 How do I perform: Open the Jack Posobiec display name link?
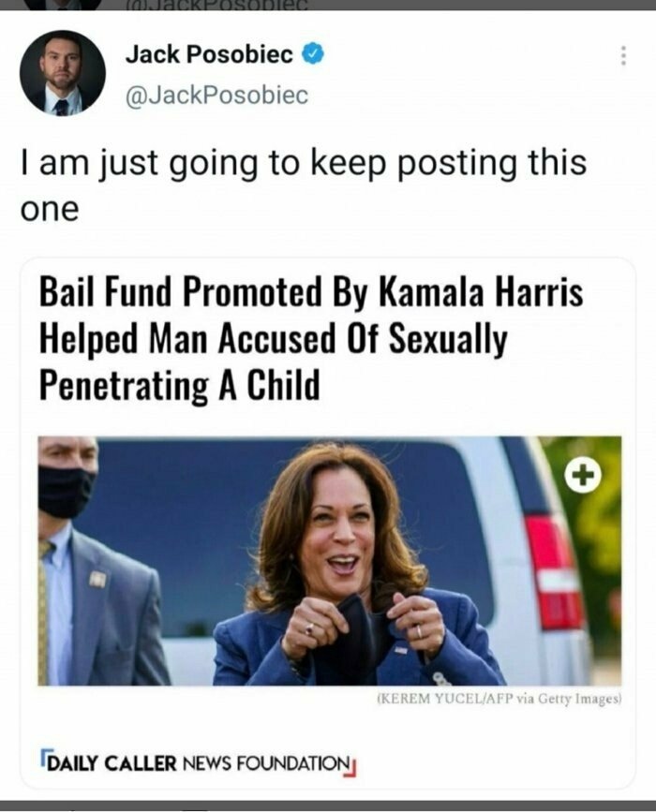(x=210, y=56)
